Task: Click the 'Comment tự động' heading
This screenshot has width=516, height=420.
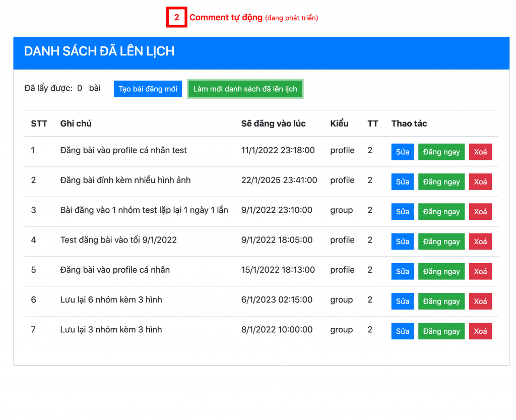Action: (x=226, y=18)
